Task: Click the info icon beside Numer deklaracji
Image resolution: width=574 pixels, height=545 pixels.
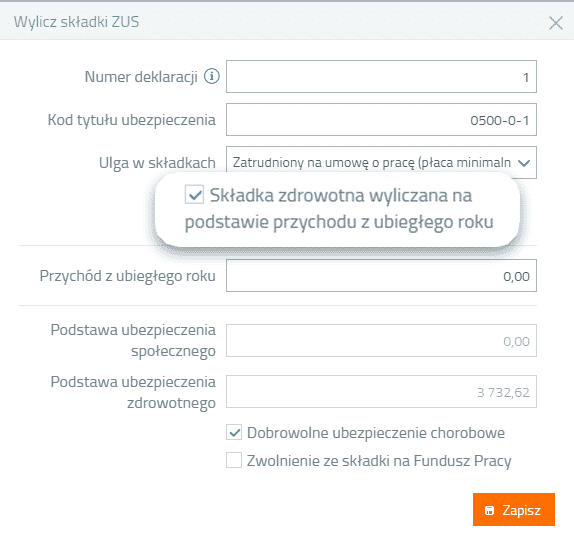Action: 212,76
